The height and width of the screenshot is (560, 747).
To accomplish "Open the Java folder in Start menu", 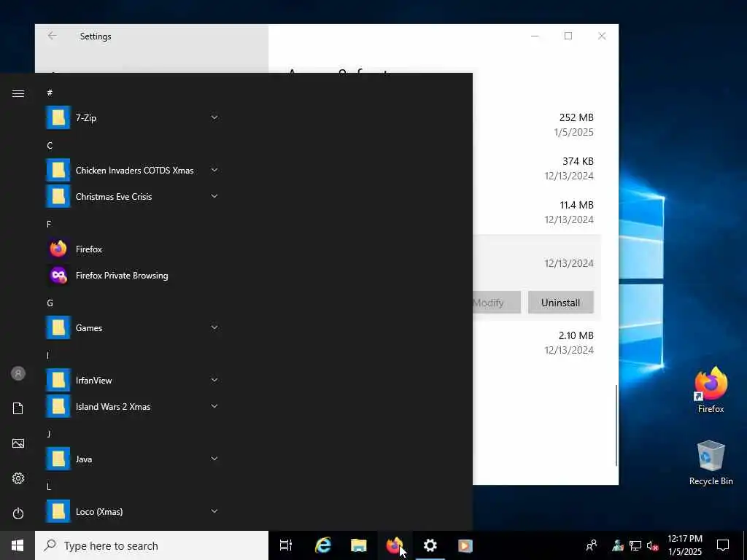I will (132, 459).
